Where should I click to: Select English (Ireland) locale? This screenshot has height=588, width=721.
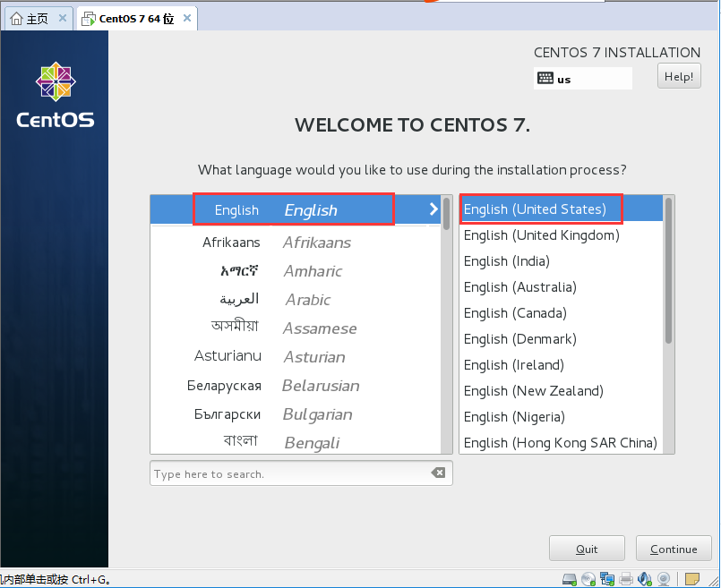(561, 365)
